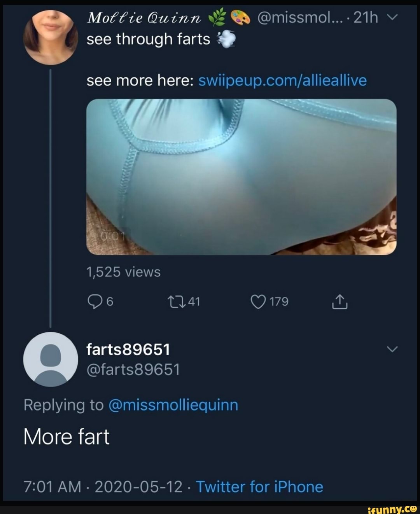Click the @missmolliequinn mention link
This screenshot has height=514, width=420.
pos(173,405)
